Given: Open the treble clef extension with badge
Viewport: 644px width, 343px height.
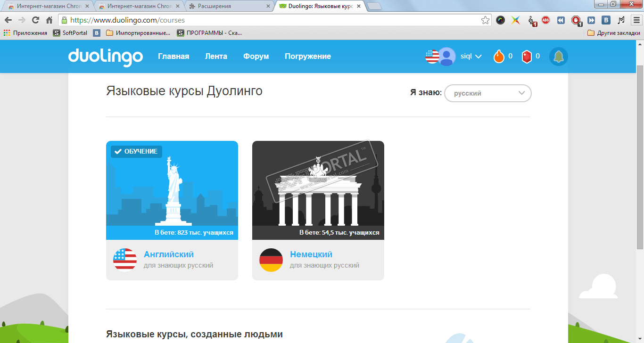Looking at the screenshot, I should click(x=532, y=21).
